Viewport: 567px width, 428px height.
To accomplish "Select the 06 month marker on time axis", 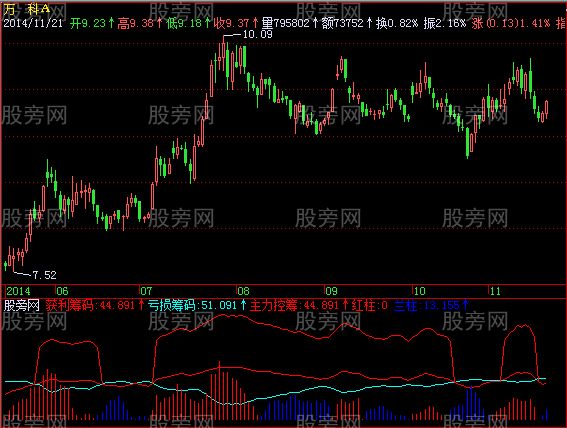I will (x=62, y=291).
